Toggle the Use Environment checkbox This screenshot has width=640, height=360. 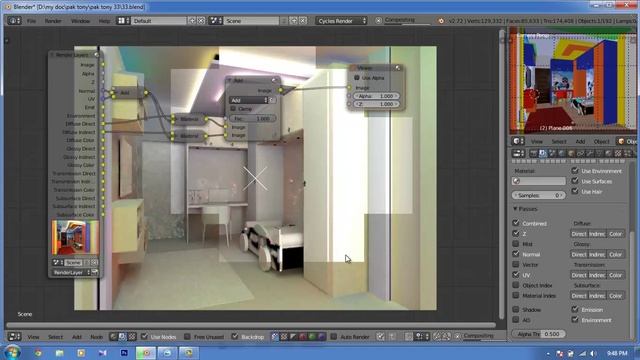point(575,171)
